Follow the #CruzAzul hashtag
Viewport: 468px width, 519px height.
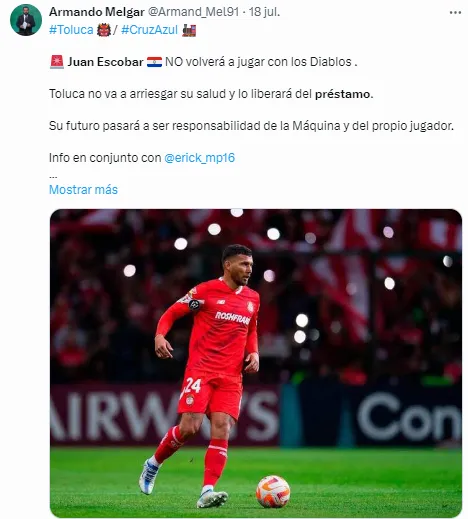coord(149,30)
